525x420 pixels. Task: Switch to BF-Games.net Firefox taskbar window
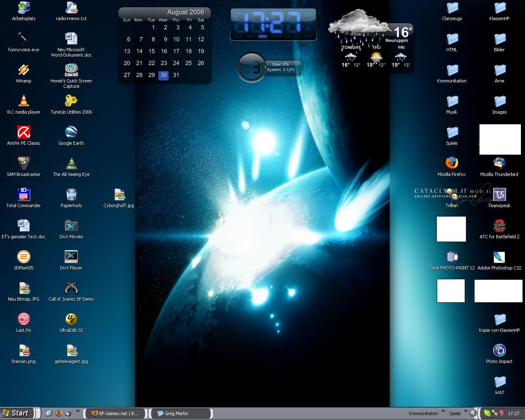pyautogui.click(x=115, y=413)
